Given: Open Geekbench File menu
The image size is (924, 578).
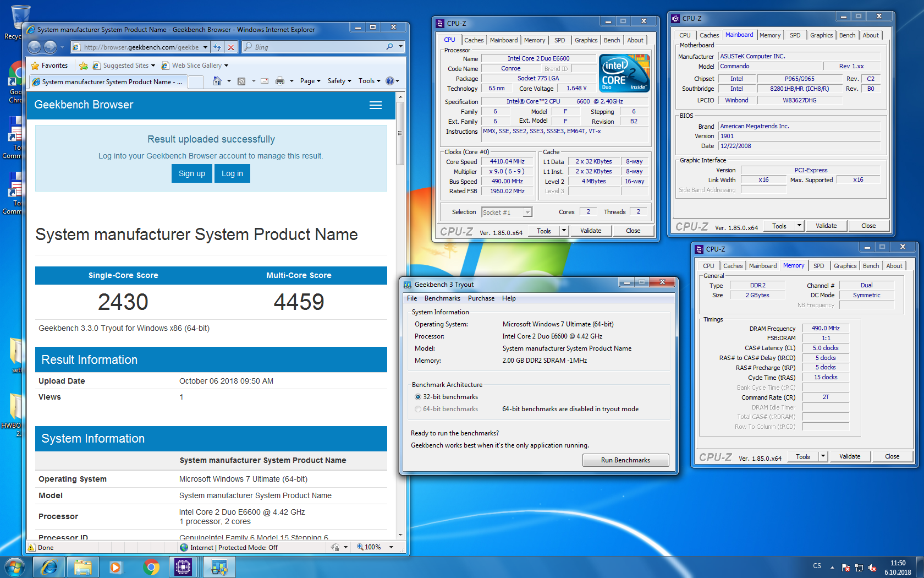Looking at the screenshot, I should [x=412, y=298].
